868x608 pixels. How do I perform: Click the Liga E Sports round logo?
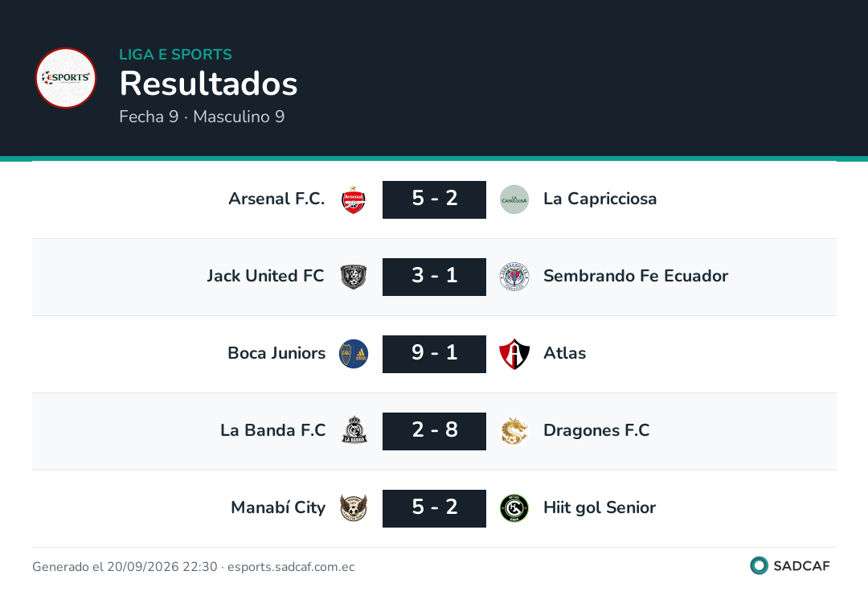pos(66,78)
